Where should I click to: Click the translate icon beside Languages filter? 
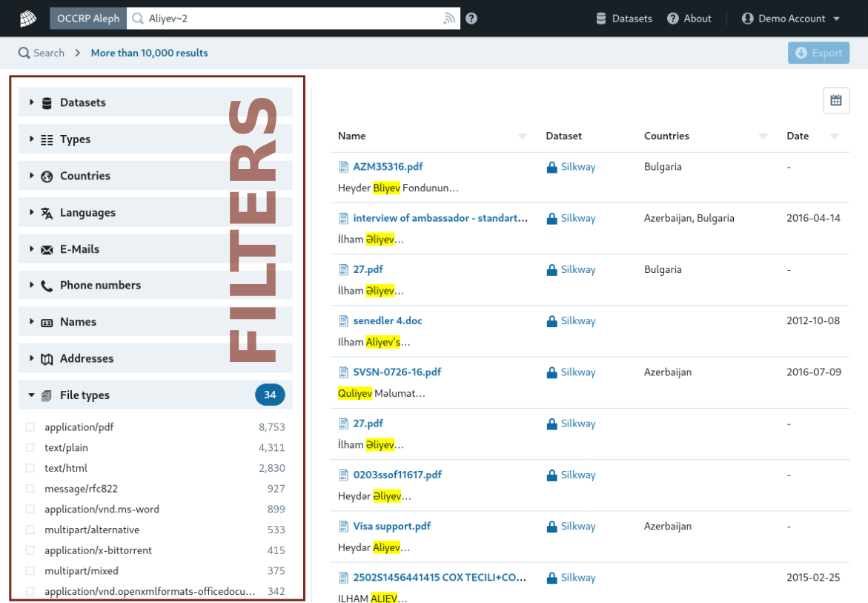[x=47, y=213]
